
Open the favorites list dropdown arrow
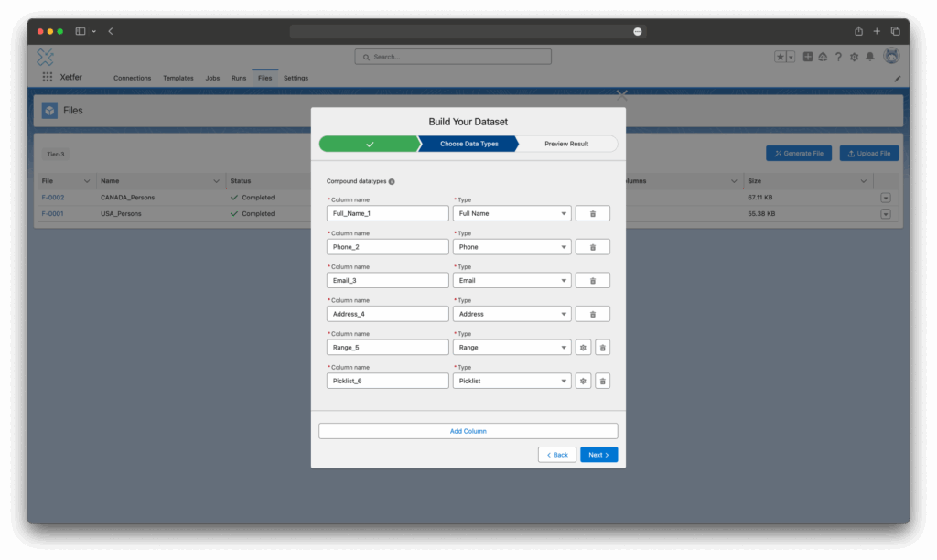point(791,57)
